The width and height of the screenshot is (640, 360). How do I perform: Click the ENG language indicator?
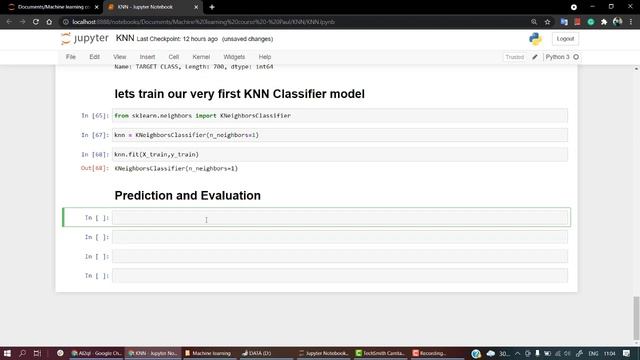(x=593, y=353)
